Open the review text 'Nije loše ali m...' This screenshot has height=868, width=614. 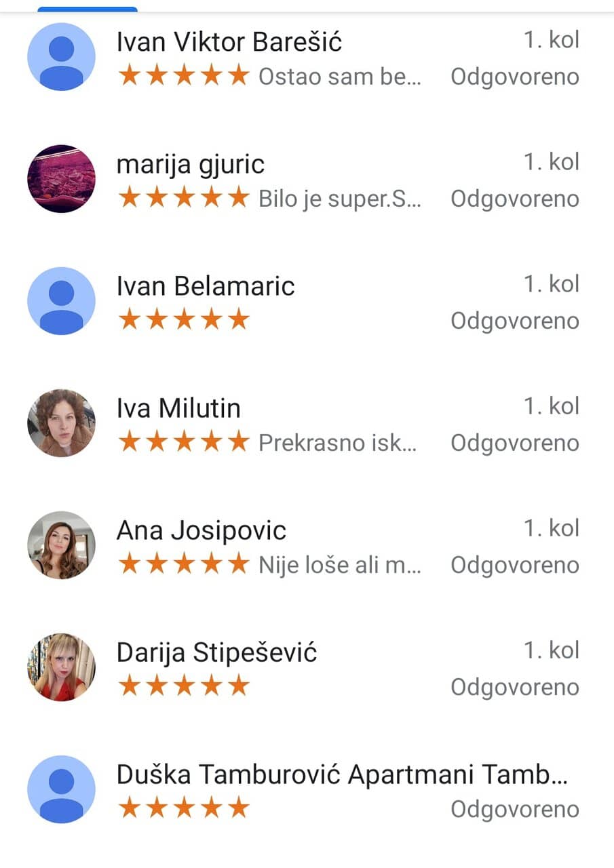coord(340,565)
